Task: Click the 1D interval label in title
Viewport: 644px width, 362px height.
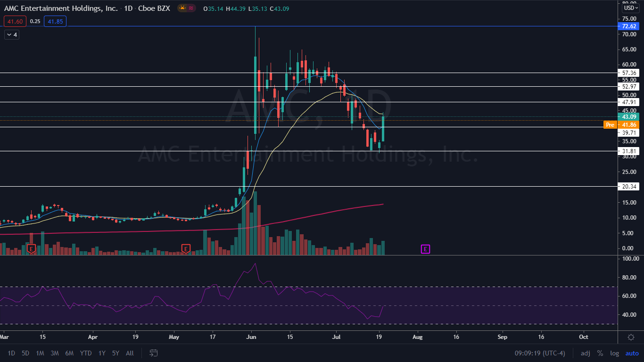Action: [x=129, y=8]
